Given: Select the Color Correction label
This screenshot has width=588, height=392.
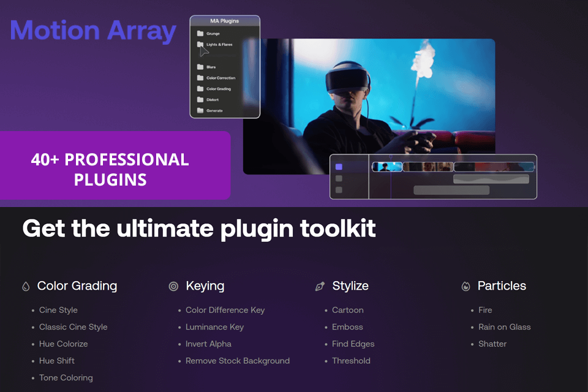Looking at the screenshot, I should point(221,78).
